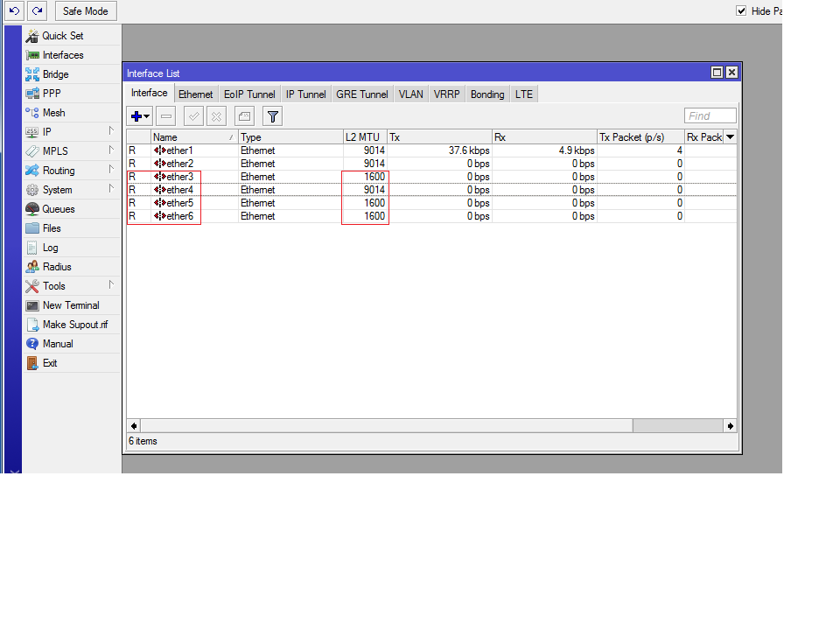This screenshot has height=630, width=840.
Task: Switch to the GRE Tunnel tab
Action: click(x=362, y=94)
